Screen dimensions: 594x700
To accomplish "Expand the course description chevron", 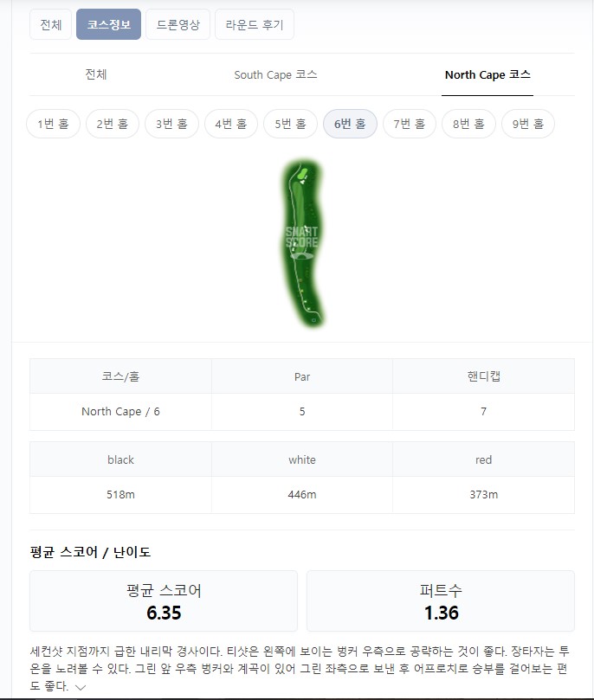I will point(81,687).
